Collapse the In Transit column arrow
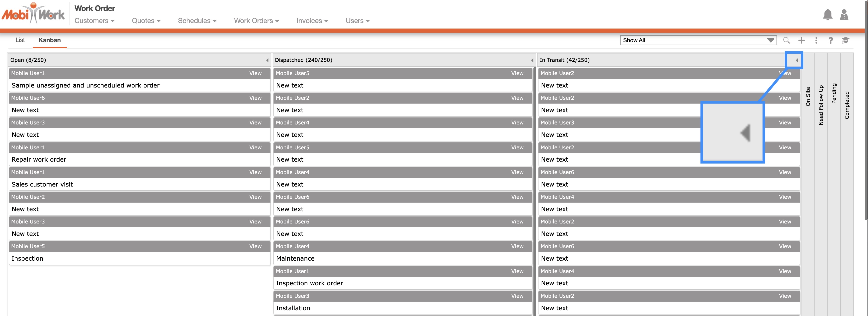This screenshot has width=868, height=316. click(x=797, y=60)
